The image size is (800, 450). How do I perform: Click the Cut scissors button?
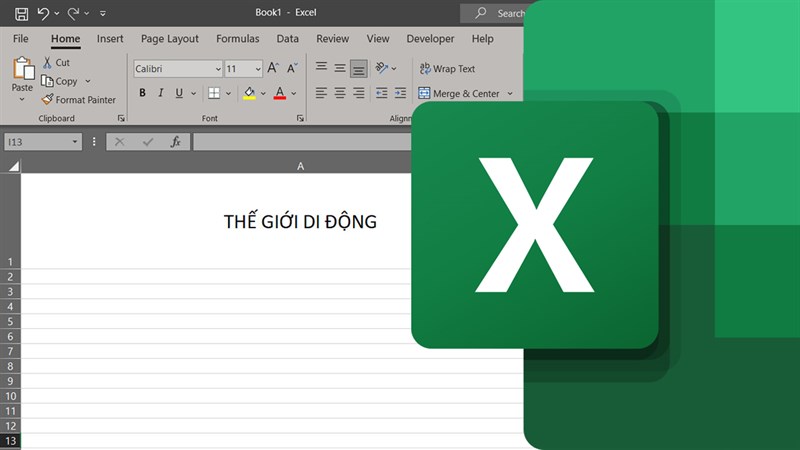point(56,62)
